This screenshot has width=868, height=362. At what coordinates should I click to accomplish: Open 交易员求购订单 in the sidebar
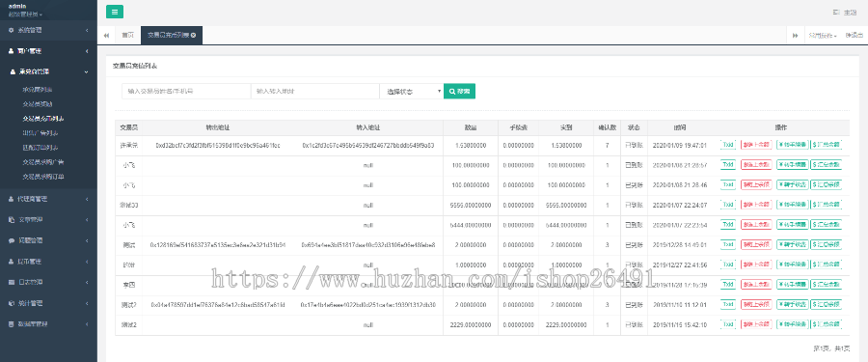pos(43,177)
